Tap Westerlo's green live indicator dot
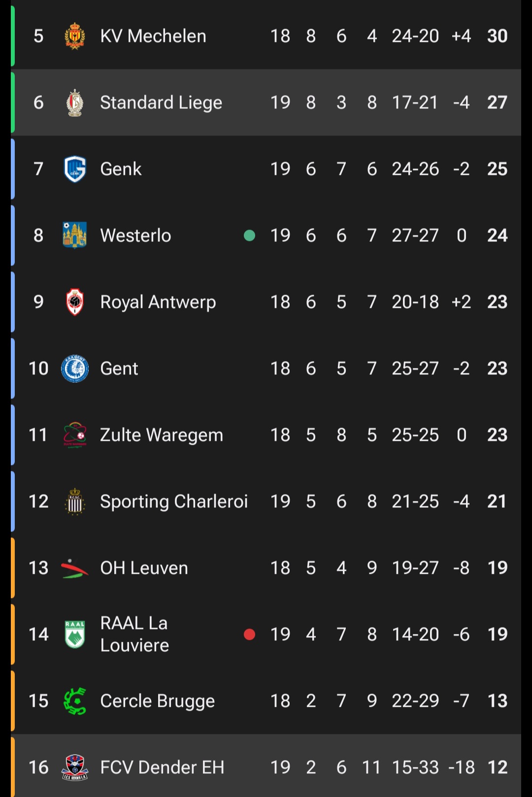Screen dimensions: 532x797 [x=250, y=235]
